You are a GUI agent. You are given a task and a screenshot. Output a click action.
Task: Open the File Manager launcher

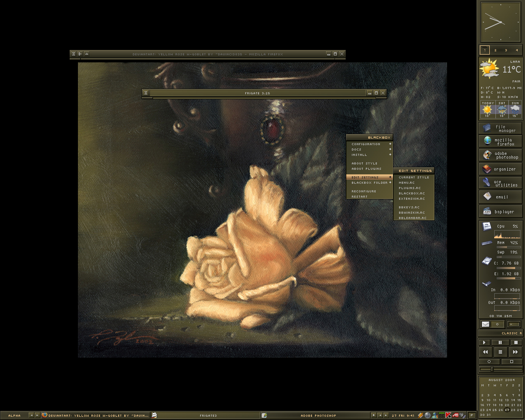(x=500, y=128)
